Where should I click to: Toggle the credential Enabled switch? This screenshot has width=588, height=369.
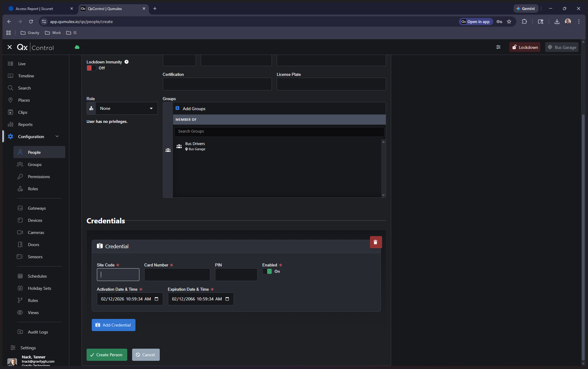[267, 272]
